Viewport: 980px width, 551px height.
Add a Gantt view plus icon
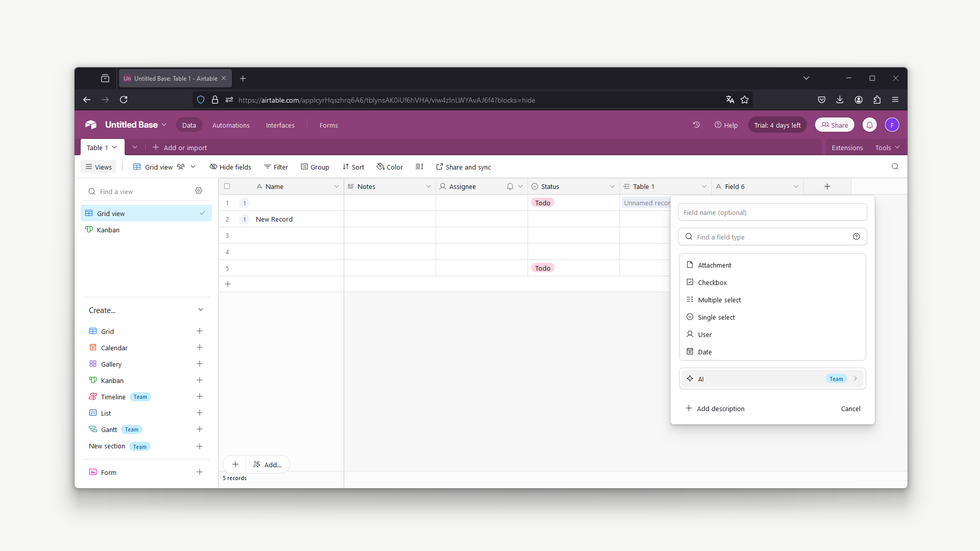tap(200, 429)
